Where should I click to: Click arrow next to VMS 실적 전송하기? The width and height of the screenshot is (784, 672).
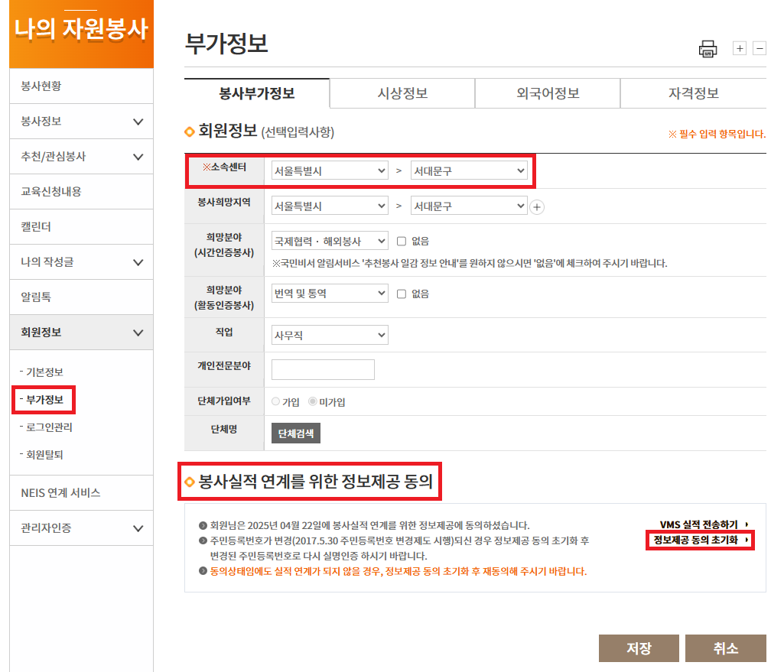(x=747, y=524)
